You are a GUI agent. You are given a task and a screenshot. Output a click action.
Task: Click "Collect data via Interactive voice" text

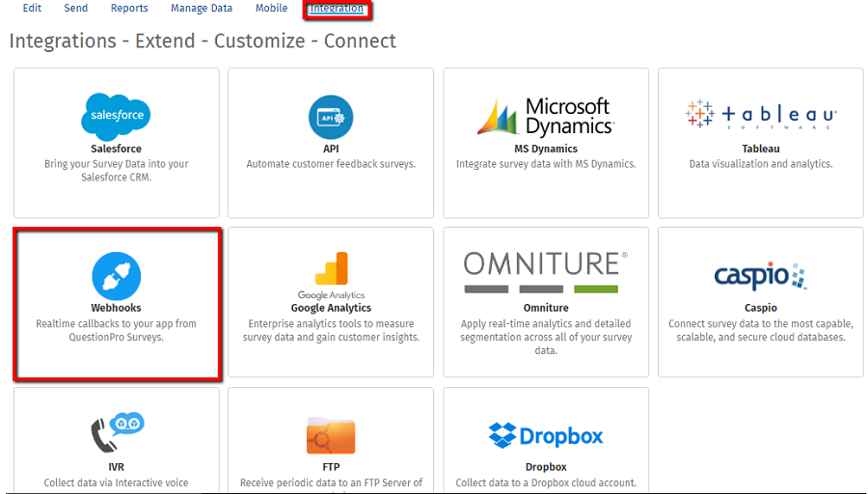pos(117,483)
